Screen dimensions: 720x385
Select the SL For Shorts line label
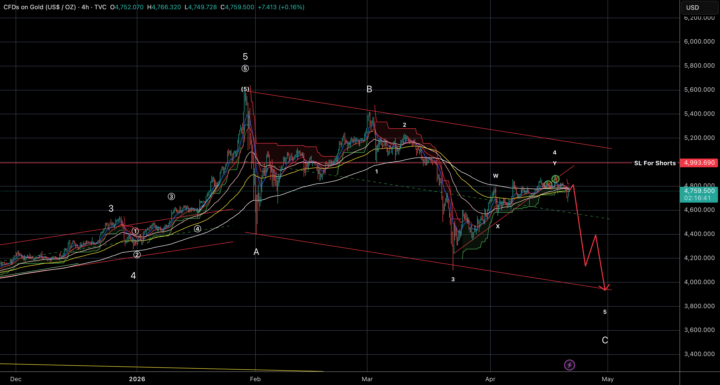click(654, 163)
